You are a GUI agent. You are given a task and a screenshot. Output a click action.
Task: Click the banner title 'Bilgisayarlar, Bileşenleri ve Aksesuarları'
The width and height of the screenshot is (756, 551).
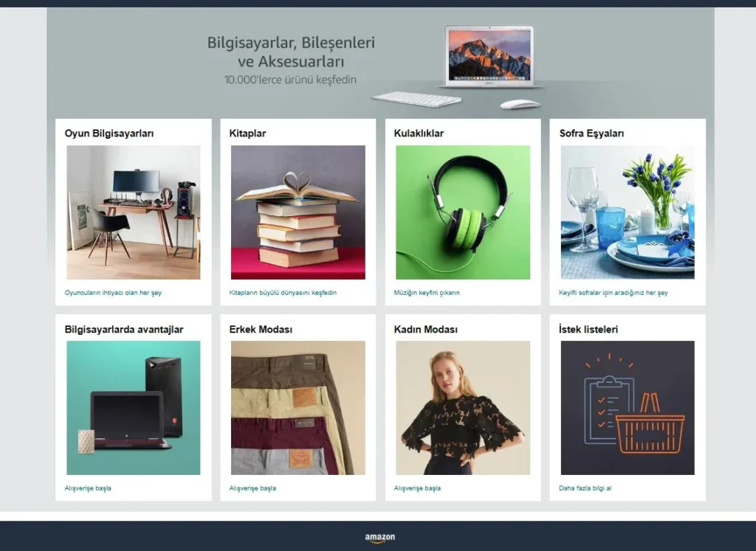[291, 52]
